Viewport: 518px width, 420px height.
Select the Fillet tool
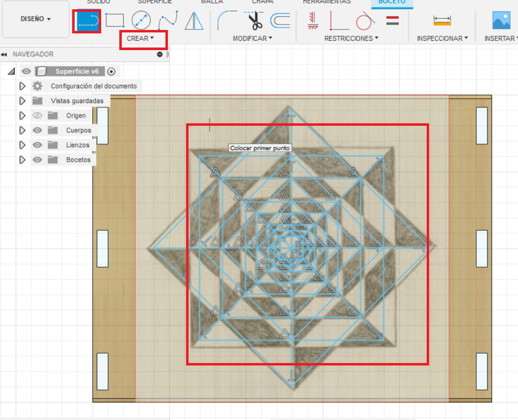pos(227,21)
